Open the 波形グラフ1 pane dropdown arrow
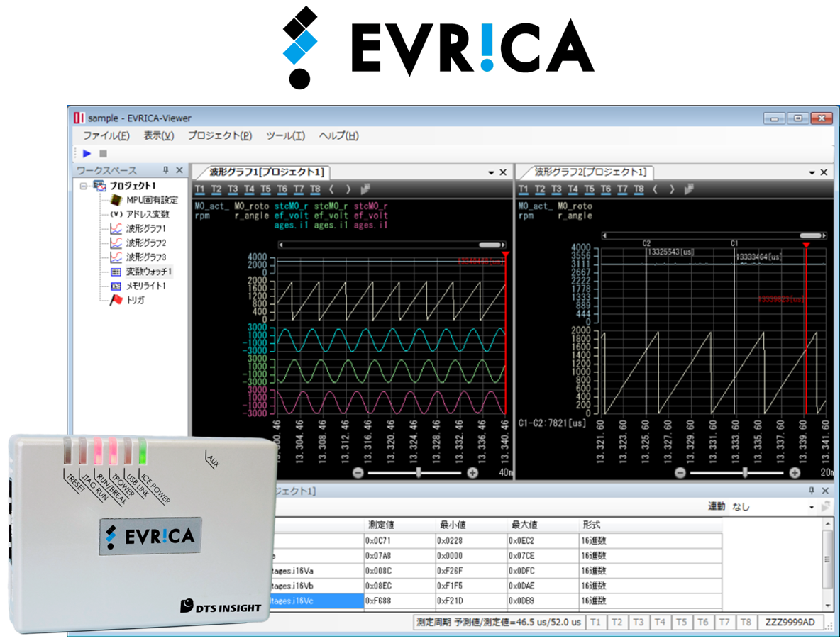Viewport: 840px width, 641px height. point(491,172)
